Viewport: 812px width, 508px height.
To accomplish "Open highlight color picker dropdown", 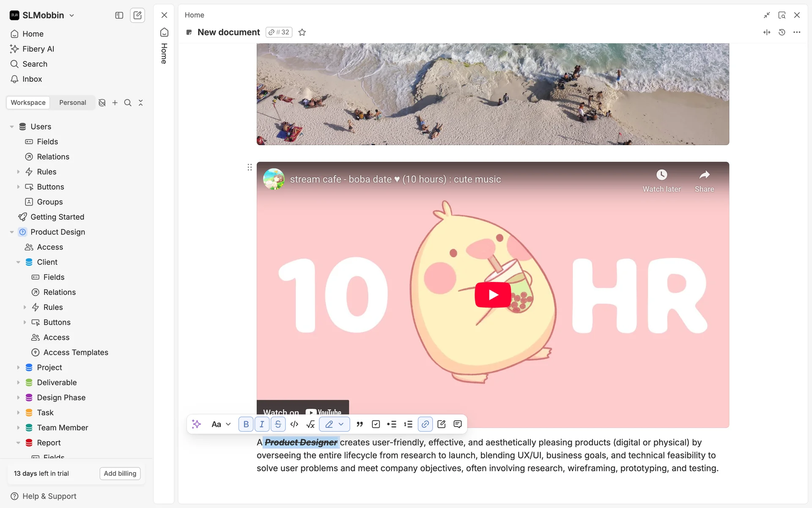I will [341, 424].
